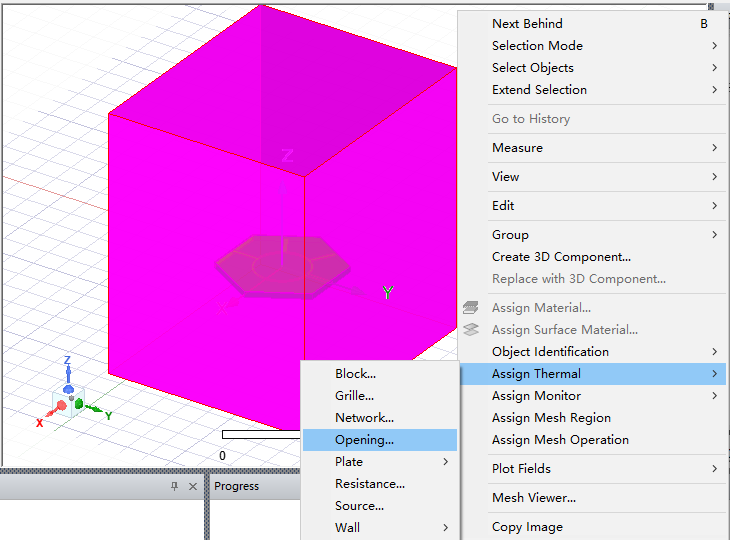This screenshot has height=540, width=730.
Task: Pin the docked panel using pushpin icon
Action: pos(174,486)
